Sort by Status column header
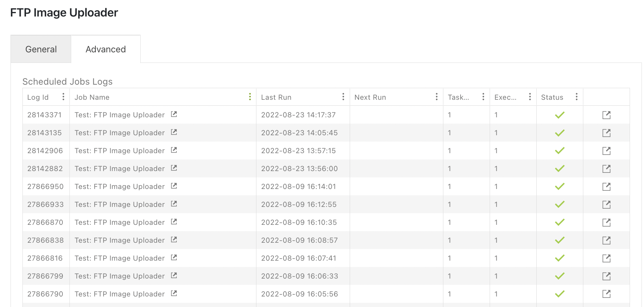 pos(552,97)
